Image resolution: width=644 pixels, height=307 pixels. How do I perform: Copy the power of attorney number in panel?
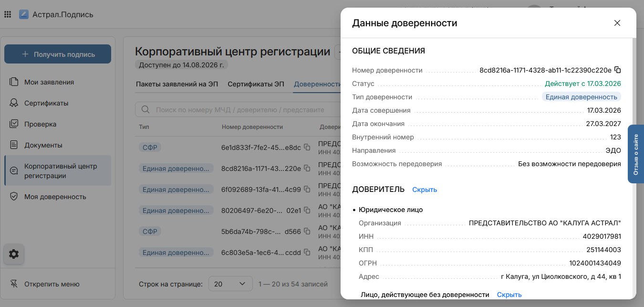(x=617, y=70)
